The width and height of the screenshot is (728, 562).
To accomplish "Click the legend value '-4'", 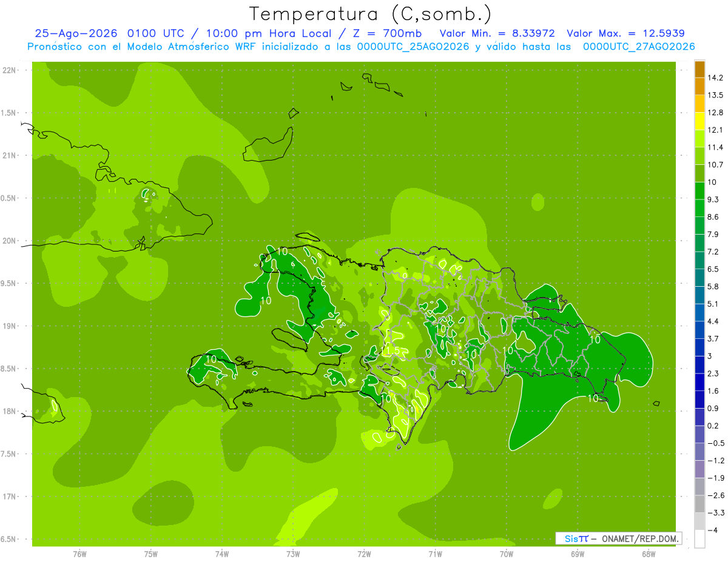I will pyautogui.click(x=713, y=530).
